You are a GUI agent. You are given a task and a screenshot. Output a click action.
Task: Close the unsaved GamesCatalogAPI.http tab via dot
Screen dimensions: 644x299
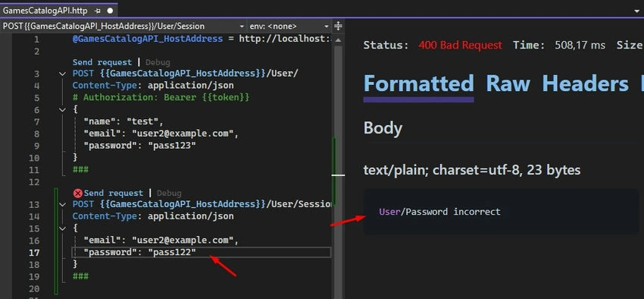pyautogui.click(x=110, y=11)
